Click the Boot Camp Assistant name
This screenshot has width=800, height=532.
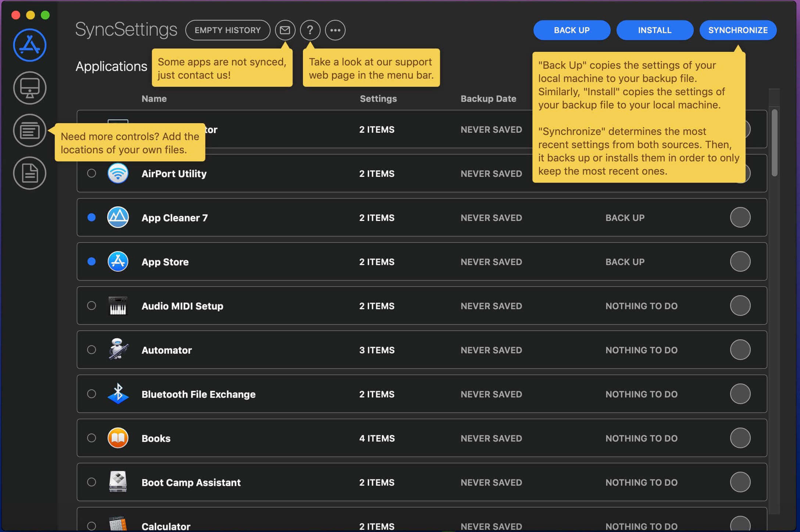tap(191, 482)
